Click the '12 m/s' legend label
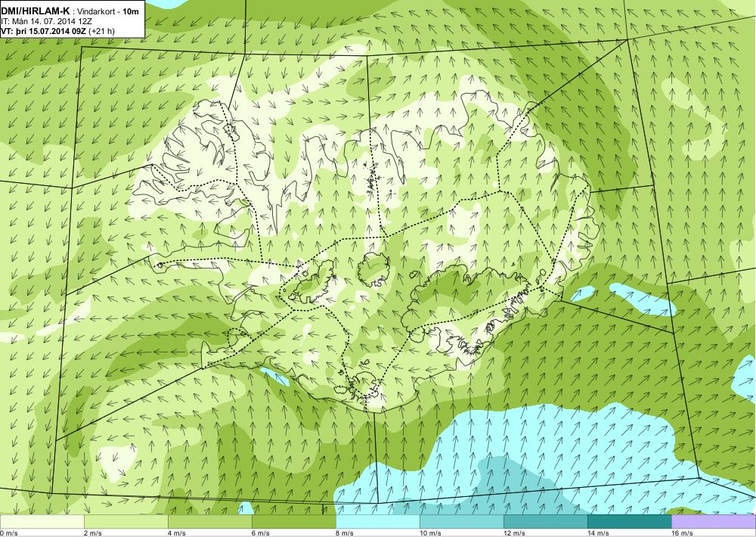 point(514,532)
